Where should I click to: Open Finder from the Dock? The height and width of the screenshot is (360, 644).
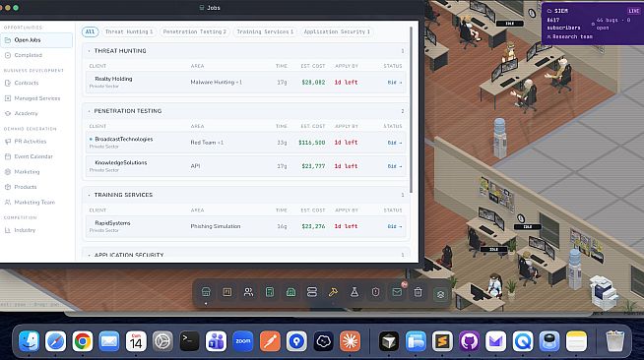pyautogui.click(x=29, y=341)
